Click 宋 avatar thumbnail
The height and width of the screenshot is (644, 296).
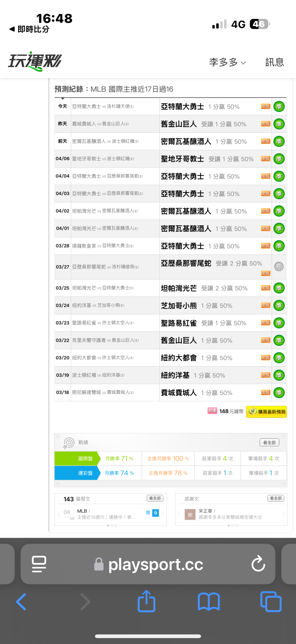point(190,515)
